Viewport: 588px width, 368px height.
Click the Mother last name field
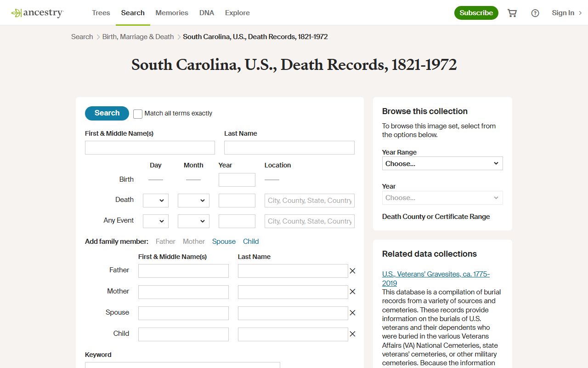tap(293, 292)
